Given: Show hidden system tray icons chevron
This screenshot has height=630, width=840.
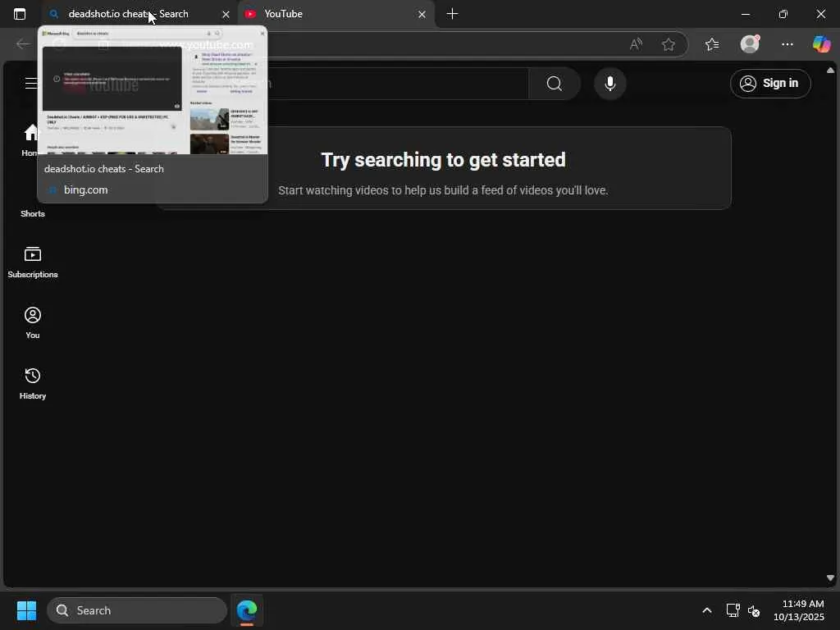Looking at the screenshot, I should [706, 610].
